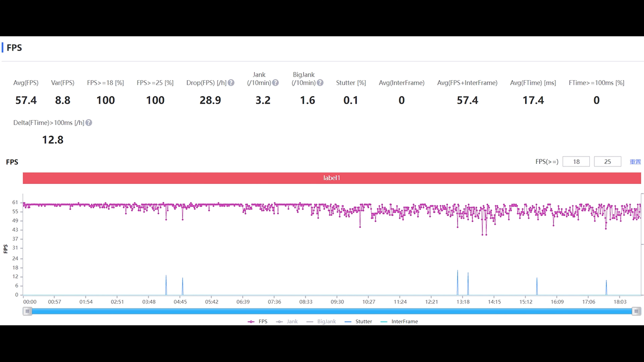
Task: Click the FPS threshold field showing 25
Action: point(608,162)
